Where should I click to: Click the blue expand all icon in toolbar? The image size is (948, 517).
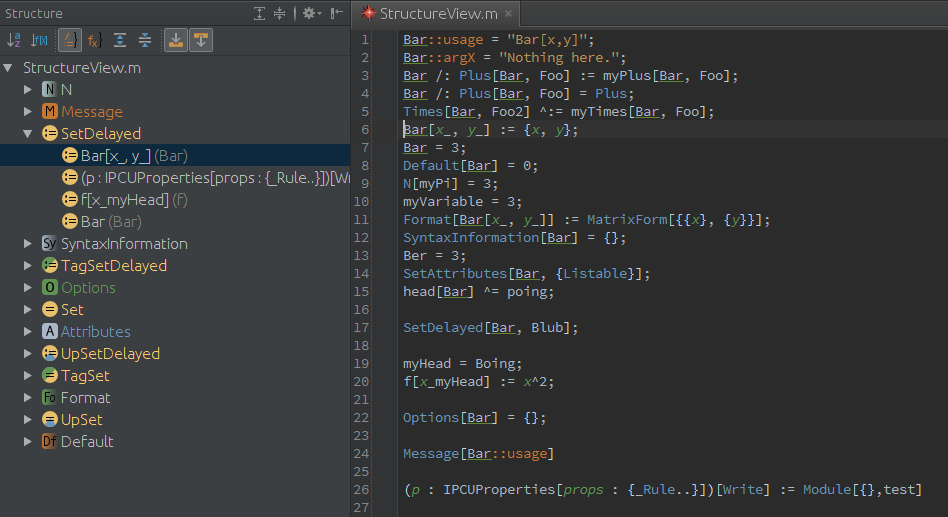(120, 40)
